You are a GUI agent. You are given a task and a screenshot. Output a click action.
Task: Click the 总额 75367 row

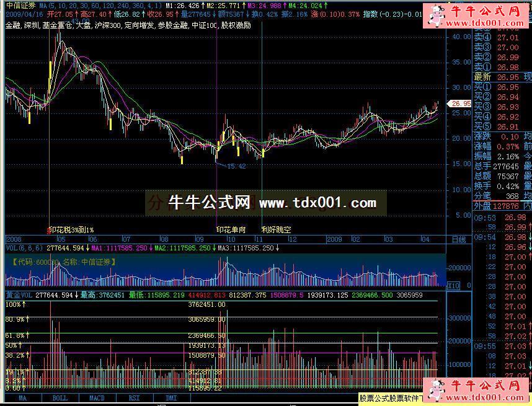point(497,177)
